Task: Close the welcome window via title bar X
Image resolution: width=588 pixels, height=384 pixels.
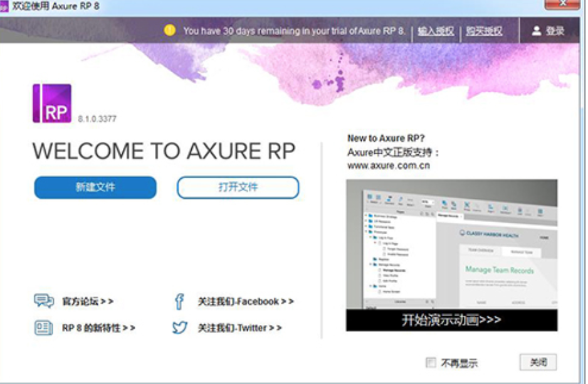Action: [x=562, y=4]
